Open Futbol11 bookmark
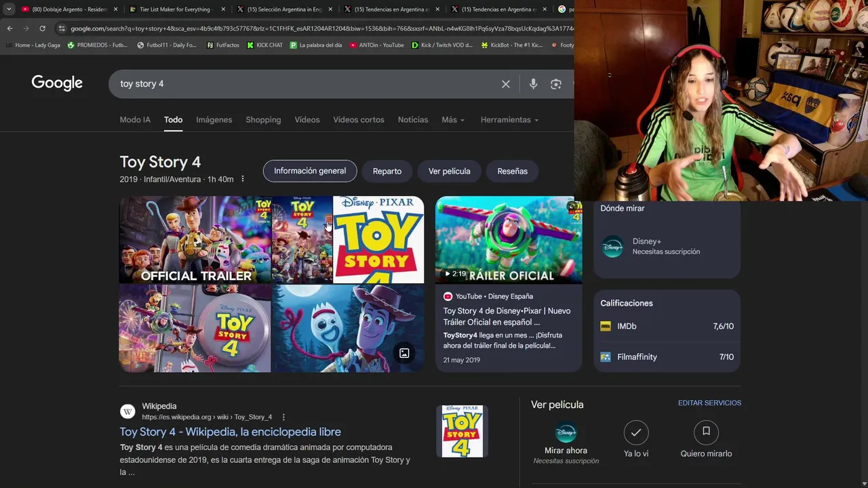 pyautogui.click(x=167, y=45)
